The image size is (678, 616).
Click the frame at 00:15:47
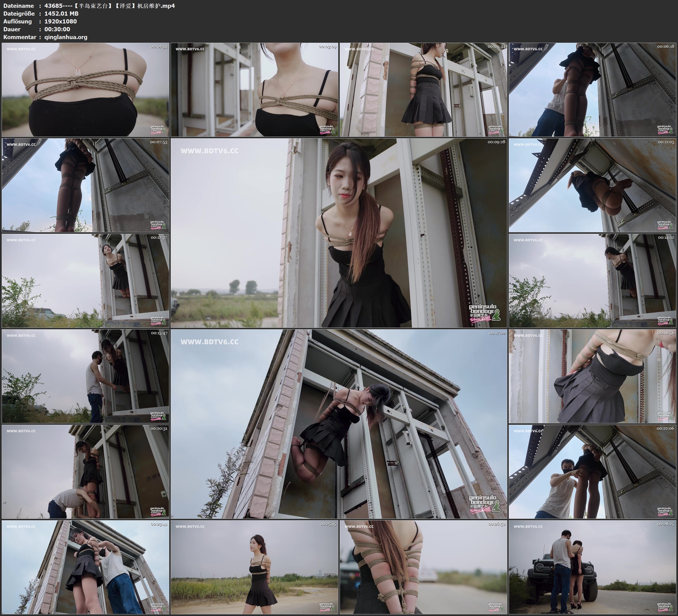[x=85, y=376]
